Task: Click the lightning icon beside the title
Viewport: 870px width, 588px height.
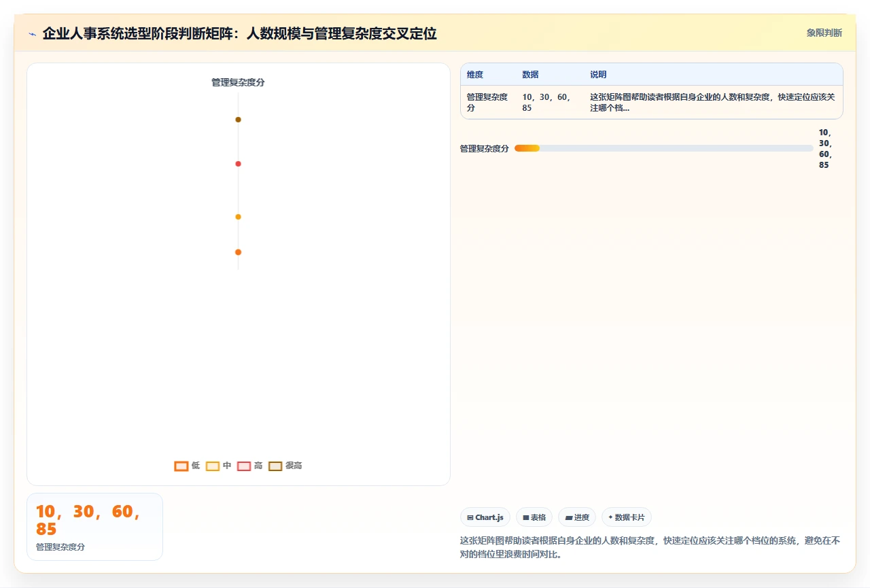Action: tap(32, 33)
